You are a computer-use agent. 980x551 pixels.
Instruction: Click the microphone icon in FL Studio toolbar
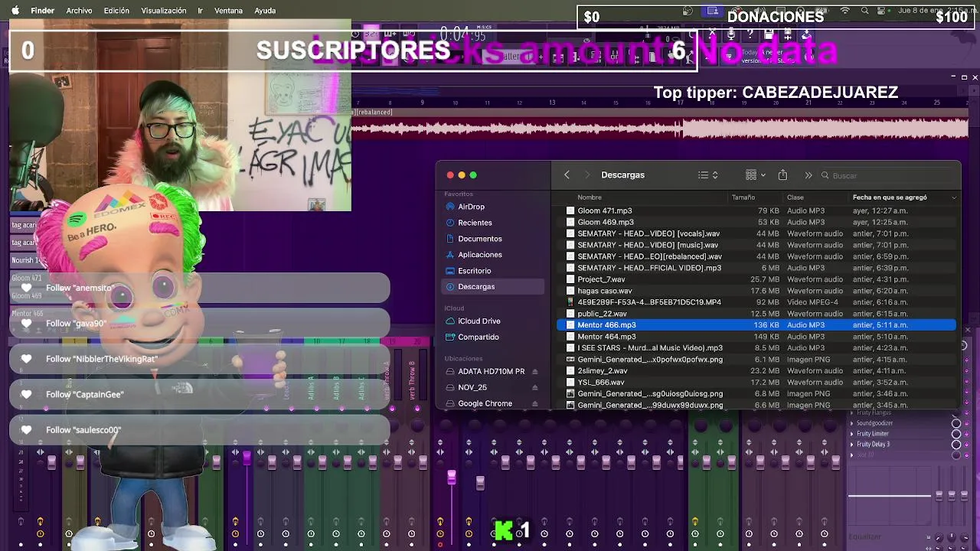pyautogui.click(x=731, y=34)
